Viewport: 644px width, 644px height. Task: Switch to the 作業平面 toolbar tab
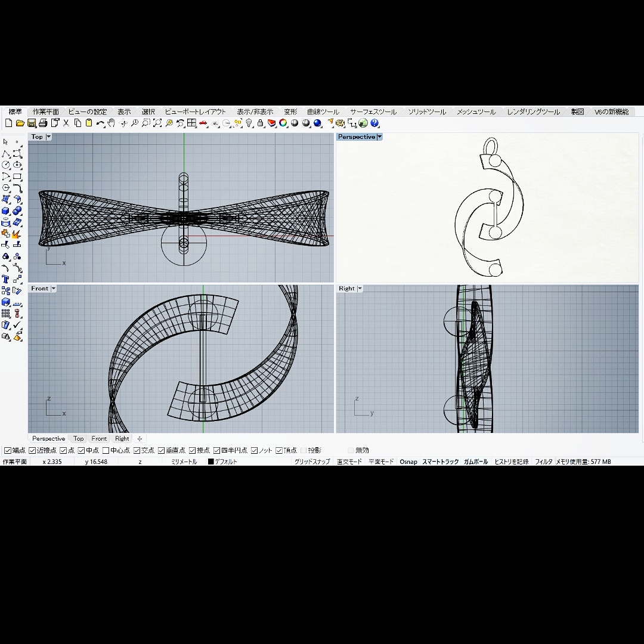46,112
